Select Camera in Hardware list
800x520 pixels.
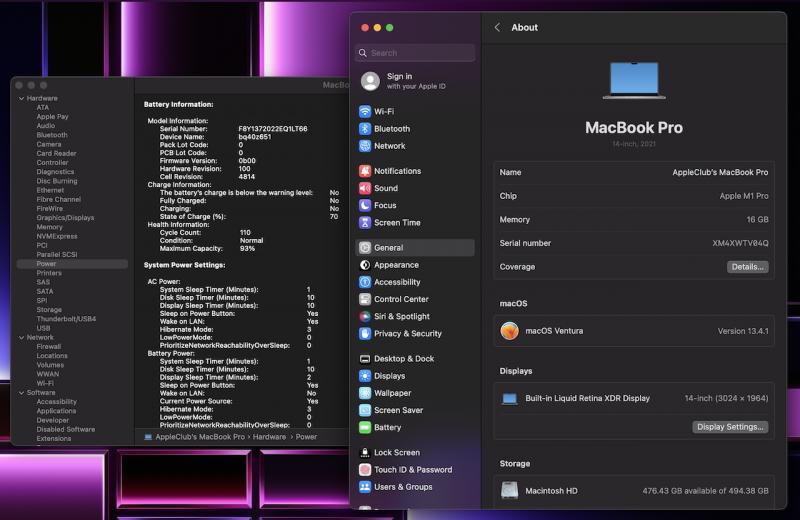coord(48,144)
